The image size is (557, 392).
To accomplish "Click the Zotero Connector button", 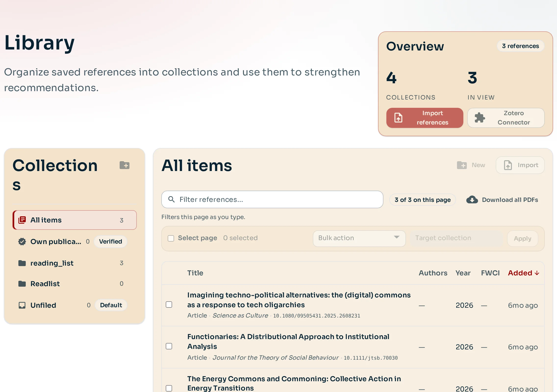I will [506, 118].
